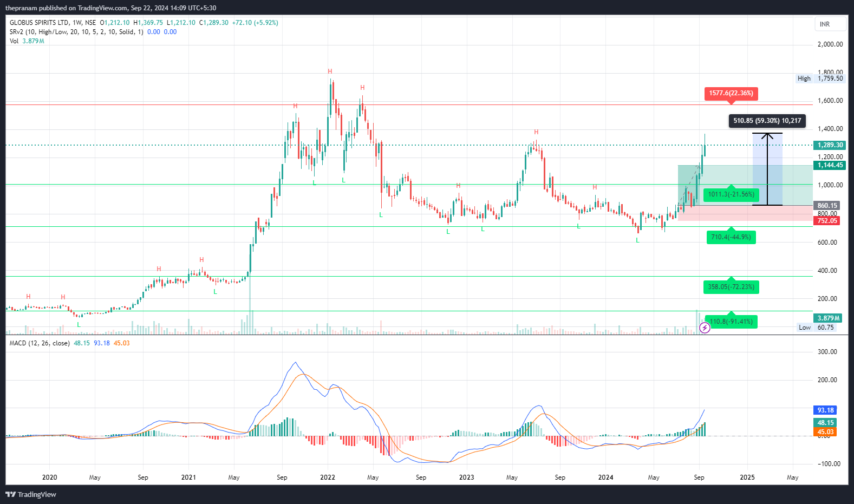Click the high value H1,369.75 in legend

(148, 23)
